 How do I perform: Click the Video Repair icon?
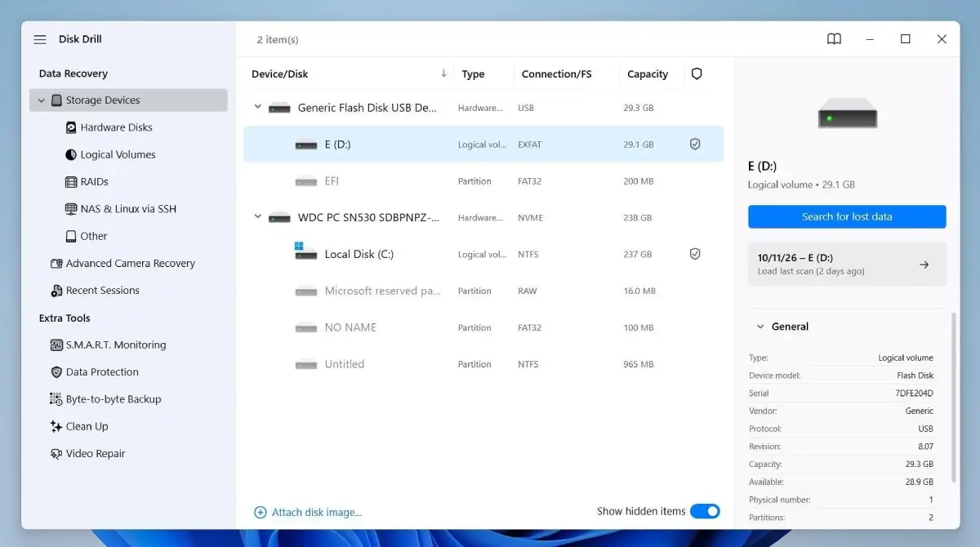tap(56, 454)
